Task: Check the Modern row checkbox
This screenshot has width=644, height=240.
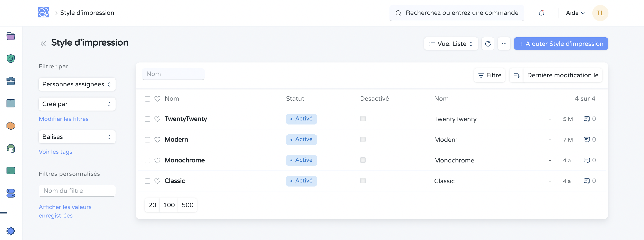Action: click(148, 140)
